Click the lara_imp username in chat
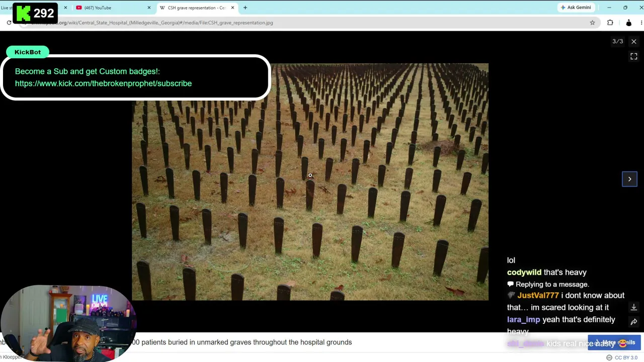 524,319
